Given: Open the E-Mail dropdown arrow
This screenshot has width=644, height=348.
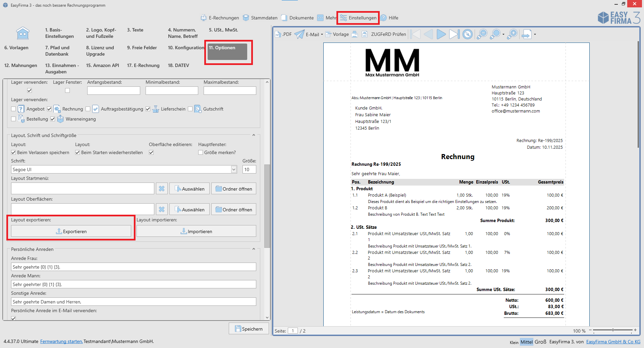Looking at the screenshot, I should (x=322, y=34).
